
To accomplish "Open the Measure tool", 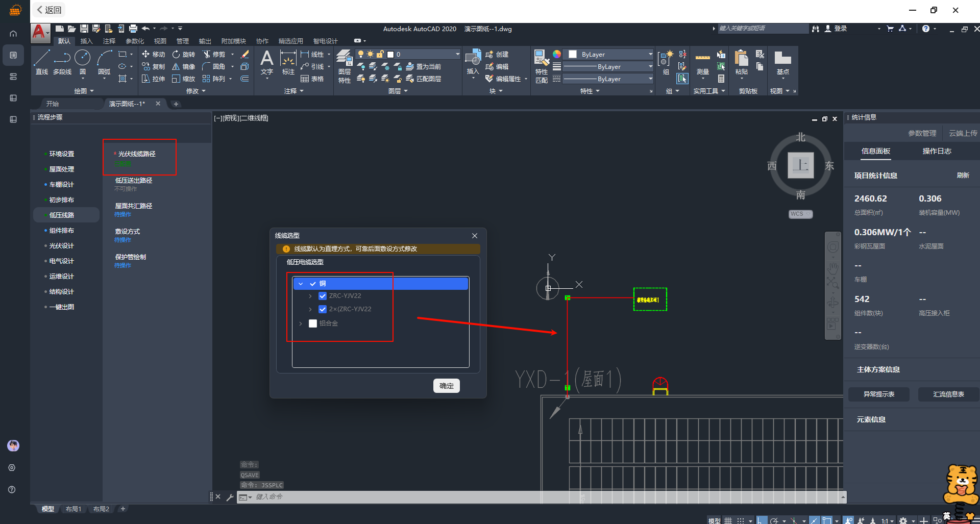I will [x=702, y=62].
